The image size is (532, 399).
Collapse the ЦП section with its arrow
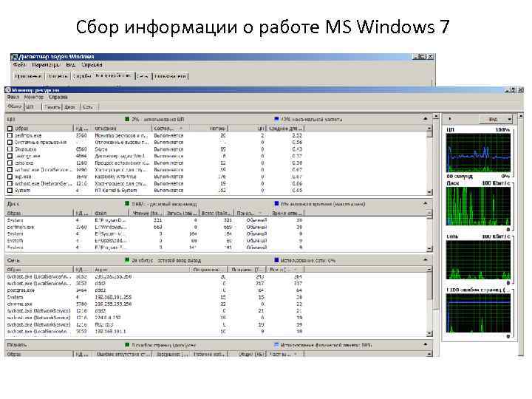pyautogui.click(x=426, y=119)
